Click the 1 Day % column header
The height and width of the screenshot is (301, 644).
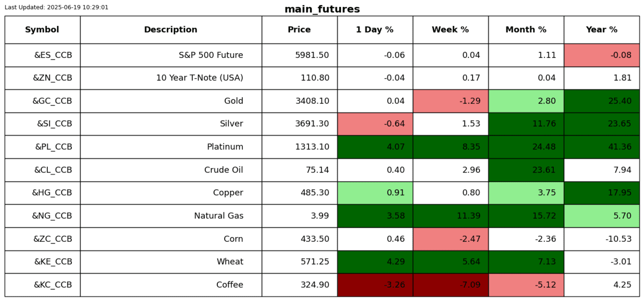[x=375, y=30]
